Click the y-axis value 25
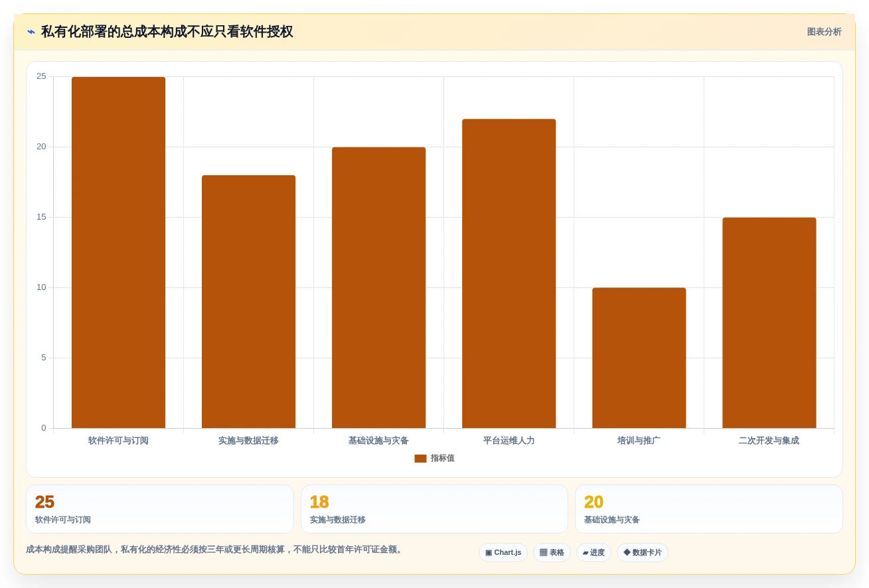This screenshot has width=869, height=588. coord(41,76)
